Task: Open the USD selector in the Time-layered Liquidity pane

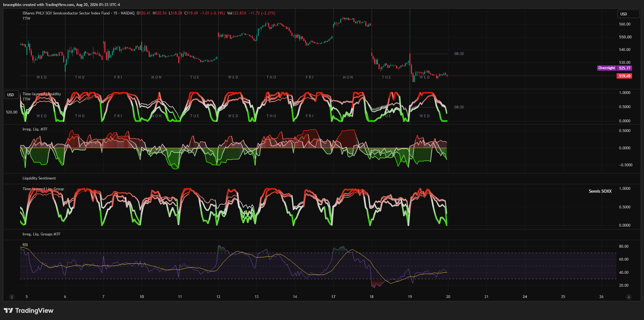Action: [12, 95]
